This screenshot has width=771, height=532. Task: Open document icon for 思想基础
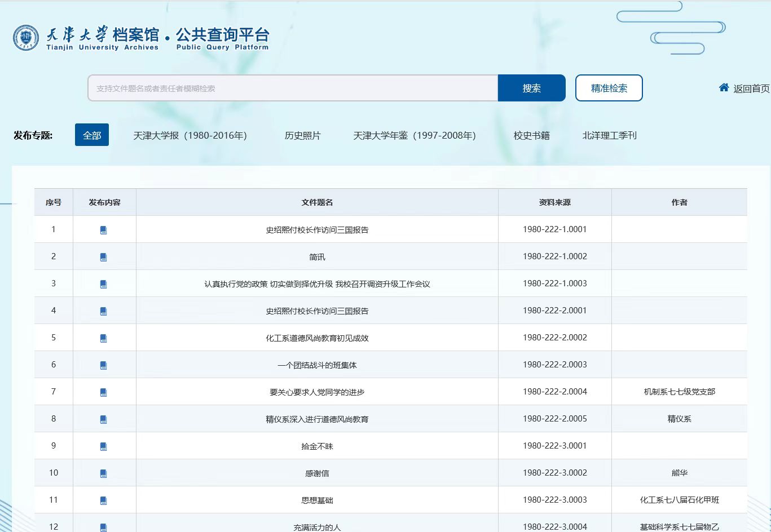pos(103,500)
